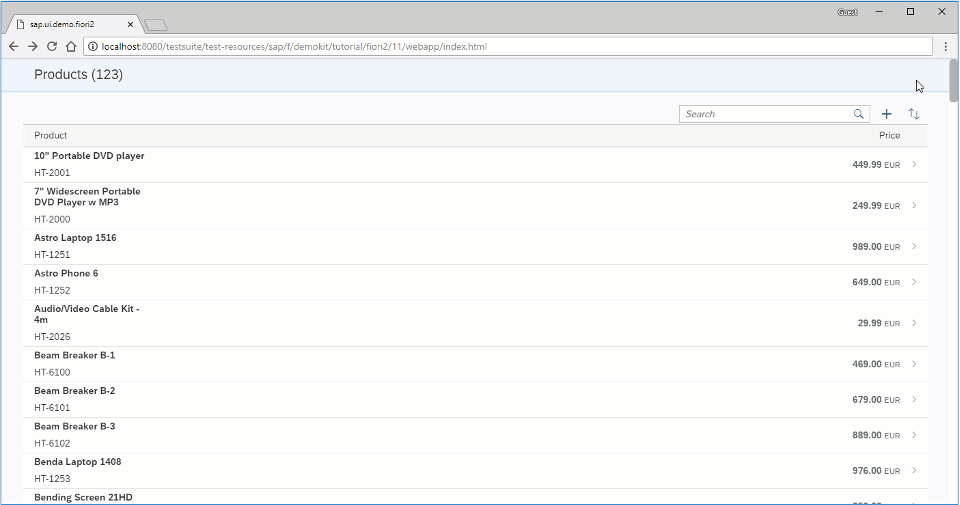Image resolution: width=960 pixels, height=505 pixels.
Task: Open a new browser tab
Action: [x=156, y=25]
